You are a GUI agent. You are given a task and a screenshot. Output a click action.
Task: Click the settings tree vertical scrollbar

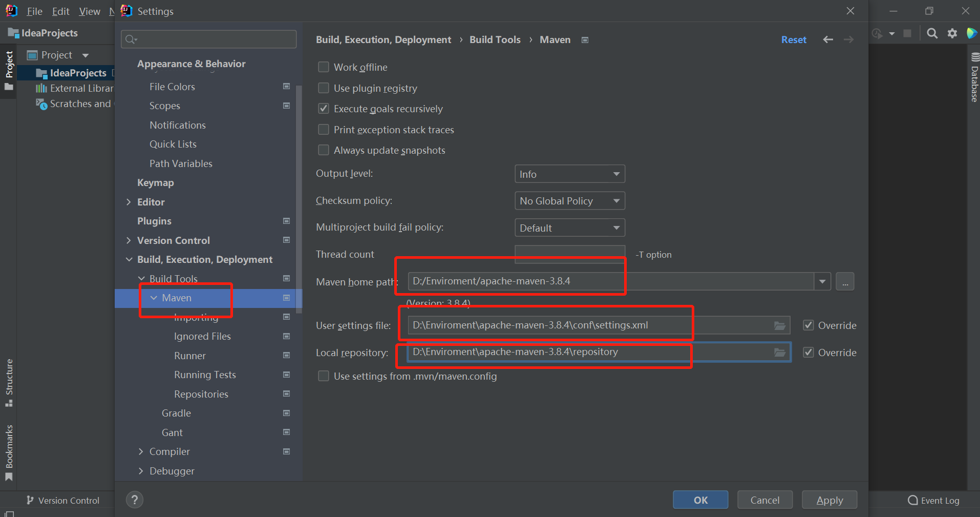[x=299, y=199]
